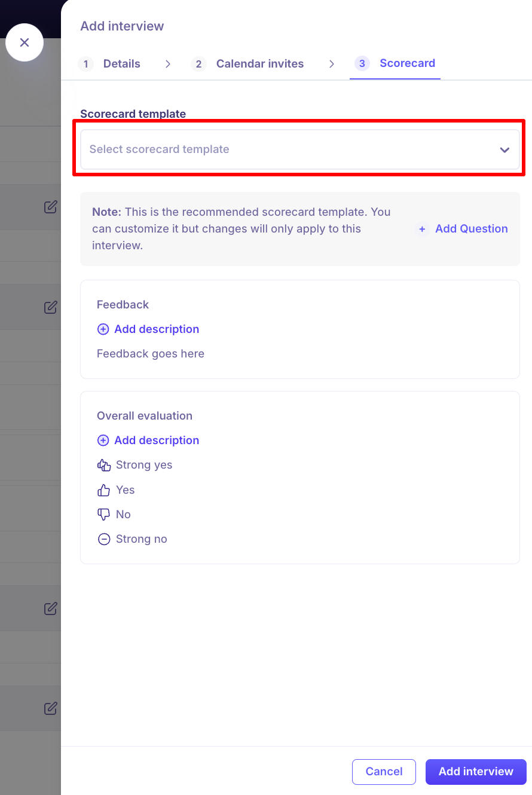The width and height of the screenshot is (532, 795).
Task: Click the No thumbs-down icon
Action: click(104, 514)
